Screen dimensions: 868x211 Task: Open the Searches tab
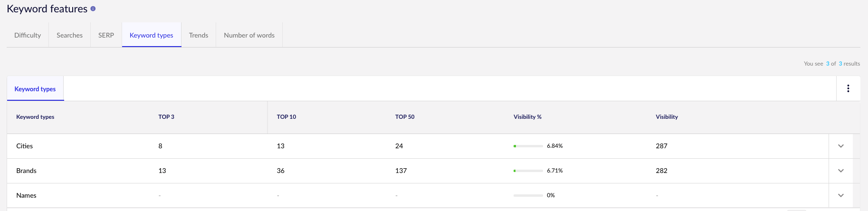click(69, 35)
